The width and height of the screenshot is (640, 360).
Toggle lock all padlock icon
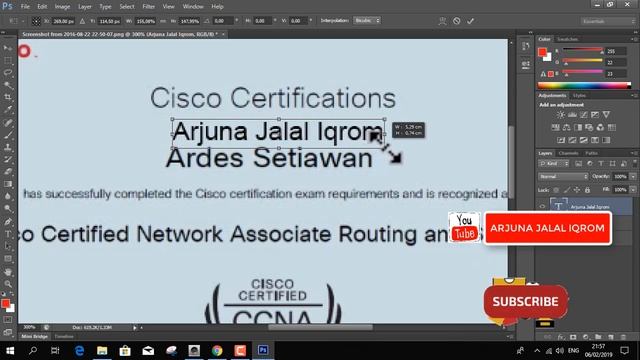pos(587,190)
